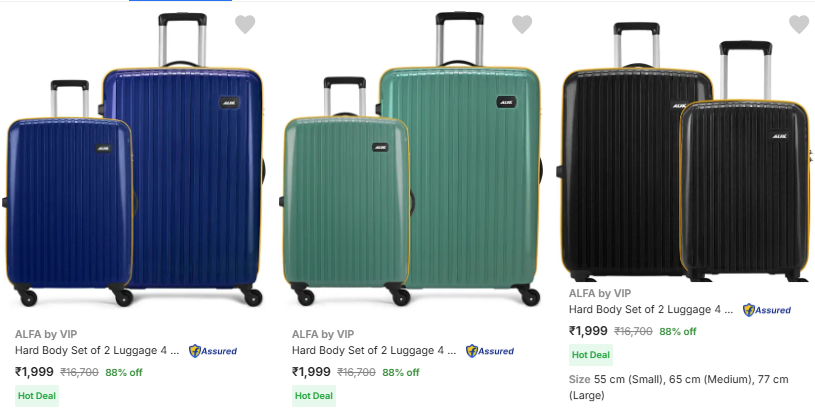Screen dimensions: 815x411
Task: Add the blue luggage set to wishlist
Action: pos(245,24)
